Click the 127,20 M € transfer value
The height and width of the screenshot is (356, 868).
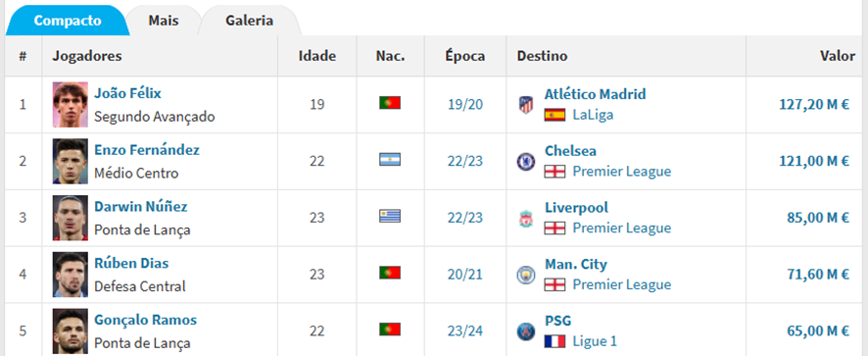[x=814, y=105]
